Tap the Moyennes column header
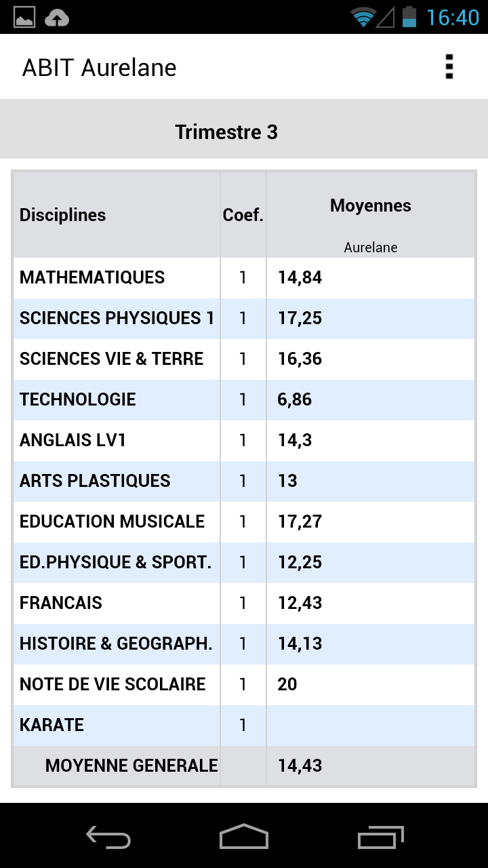This screenshot has height=868, width=488. pos(370,206)
